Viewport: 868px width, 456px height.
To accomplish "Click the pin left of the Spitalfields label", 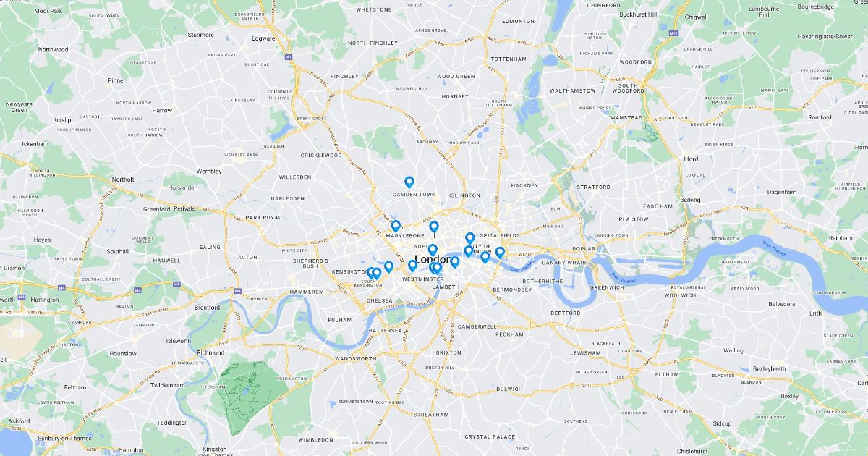I will (469, 238).
